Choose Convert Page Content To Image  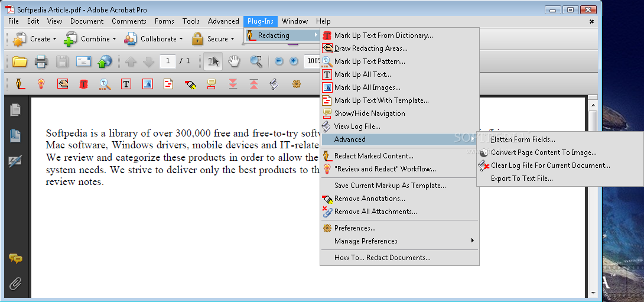point(560,152)
